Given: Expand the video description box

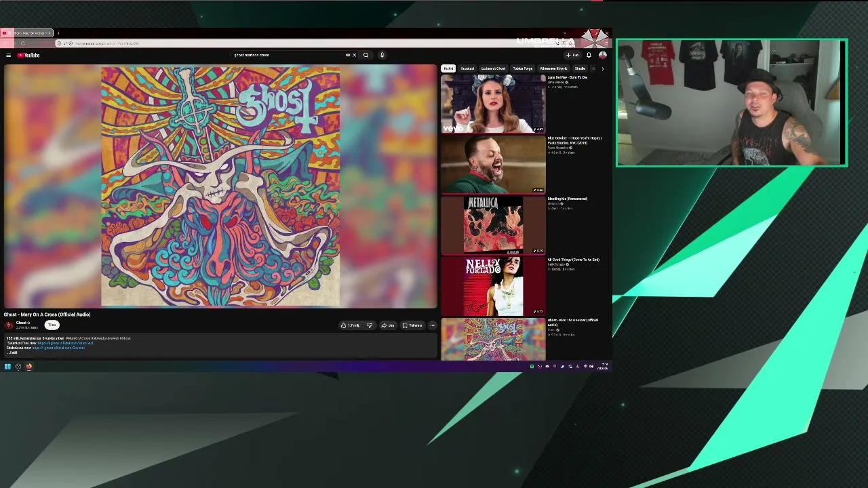Looking at the screenshot, I should (x=220, y=345).
